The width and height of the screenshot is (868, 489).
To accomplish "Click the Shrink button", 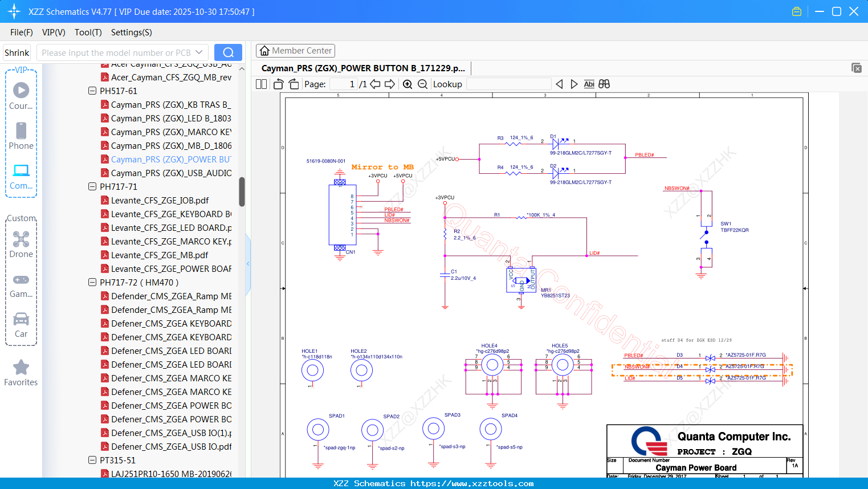I will click(17, 52).
